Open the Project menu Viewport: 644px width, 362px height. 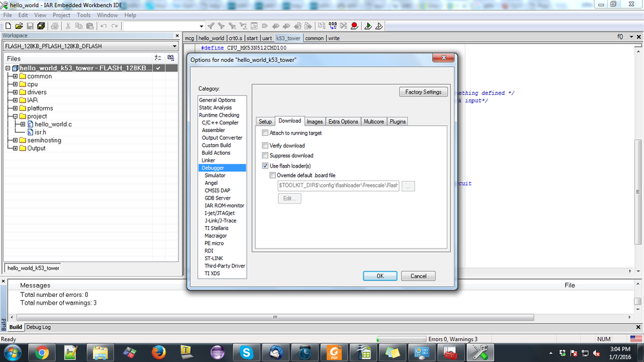tap(61, 15)
